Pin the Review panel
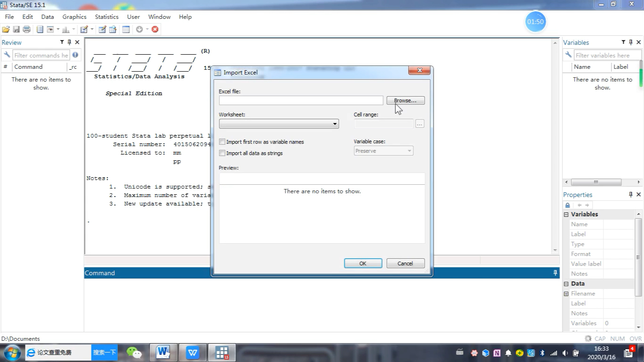 click(x=69, y=42)
